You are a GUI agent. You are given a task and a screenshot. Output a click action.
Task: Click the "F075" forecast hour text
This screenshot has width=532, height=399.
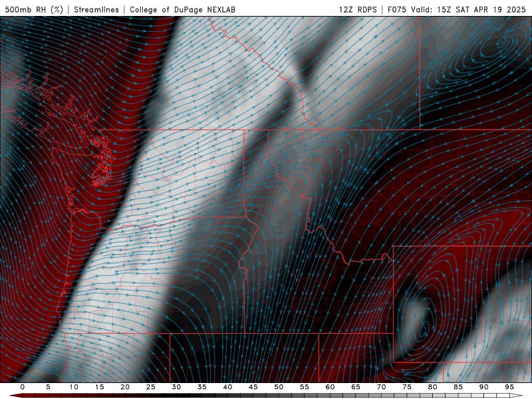[x=396, y=9]
